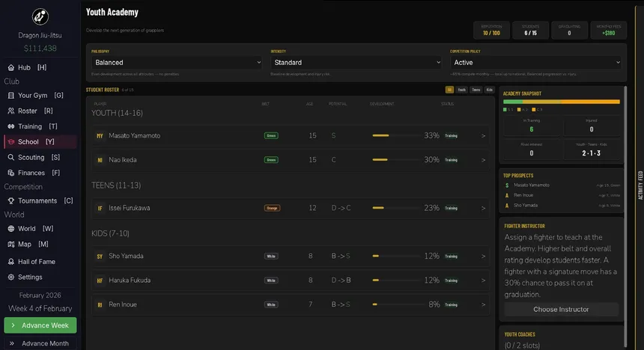Click the Choose Instructor button

pyautogui.click(x=561, y=310)
